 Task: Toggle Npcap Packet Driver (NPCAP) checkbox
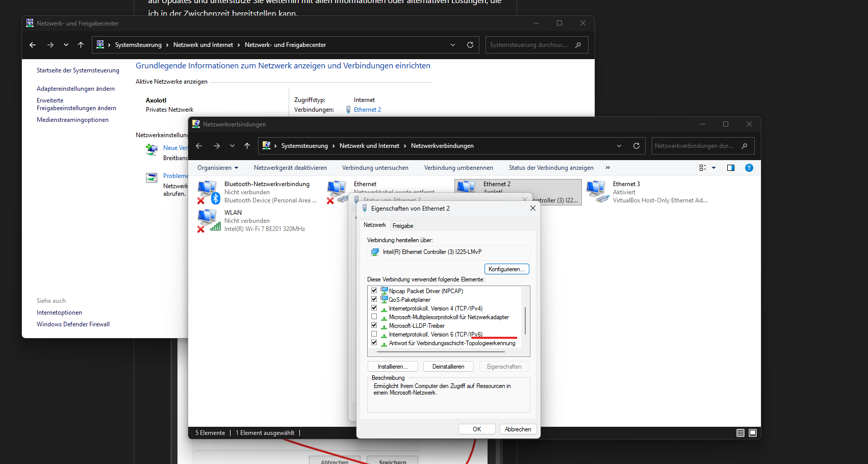tap(374, 291)
